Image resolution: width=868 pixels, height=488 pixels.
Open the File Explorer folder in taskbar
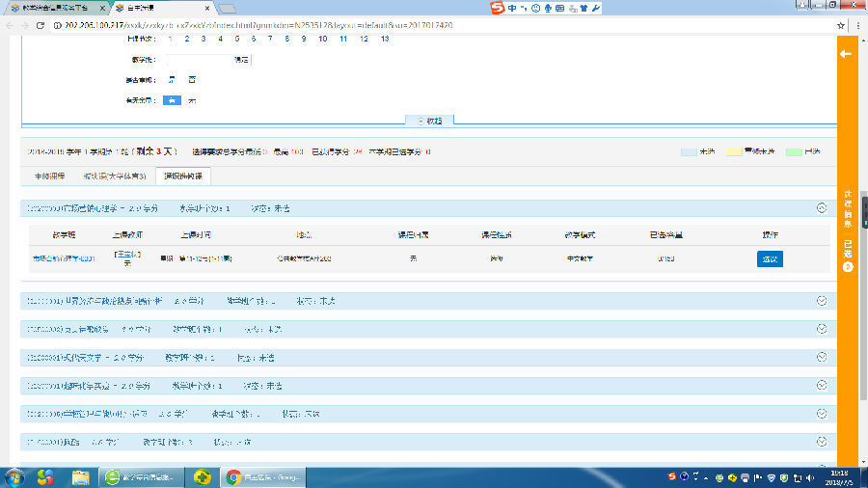[81, 476]
